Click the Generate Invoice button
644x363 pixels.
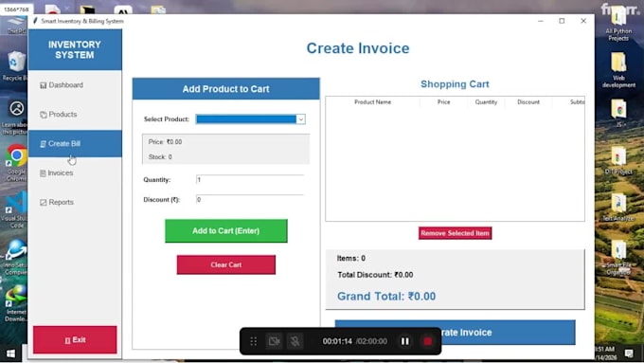pyautogui.click(x=456, y=332)
